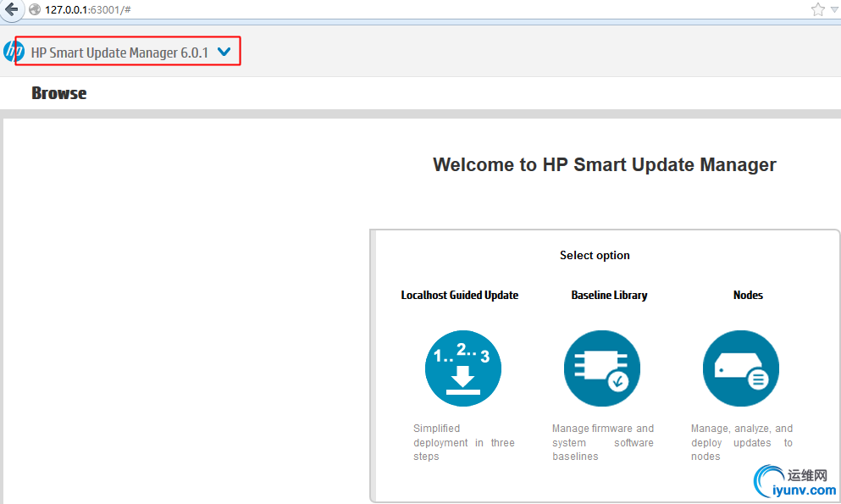Click the globe site-info icon in address bar
Screen dimensions: 841x504
(35, 9)
